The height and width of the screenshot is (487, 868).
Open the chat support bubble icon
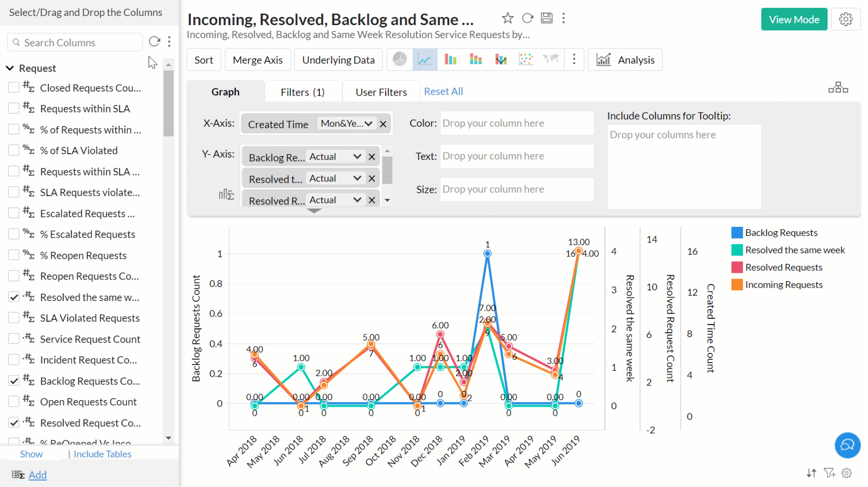coord(847,445)
